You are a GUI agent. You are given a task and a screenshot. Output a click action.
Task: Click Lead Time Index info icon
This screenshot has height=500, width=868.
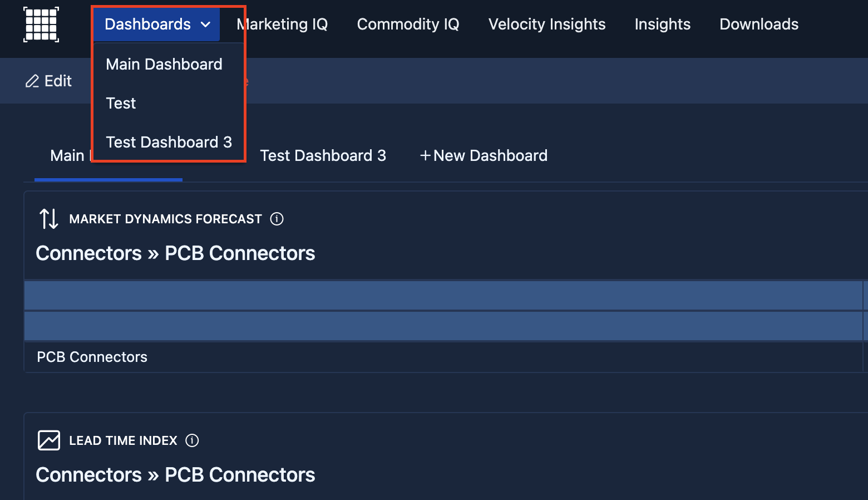click(192, 440)
